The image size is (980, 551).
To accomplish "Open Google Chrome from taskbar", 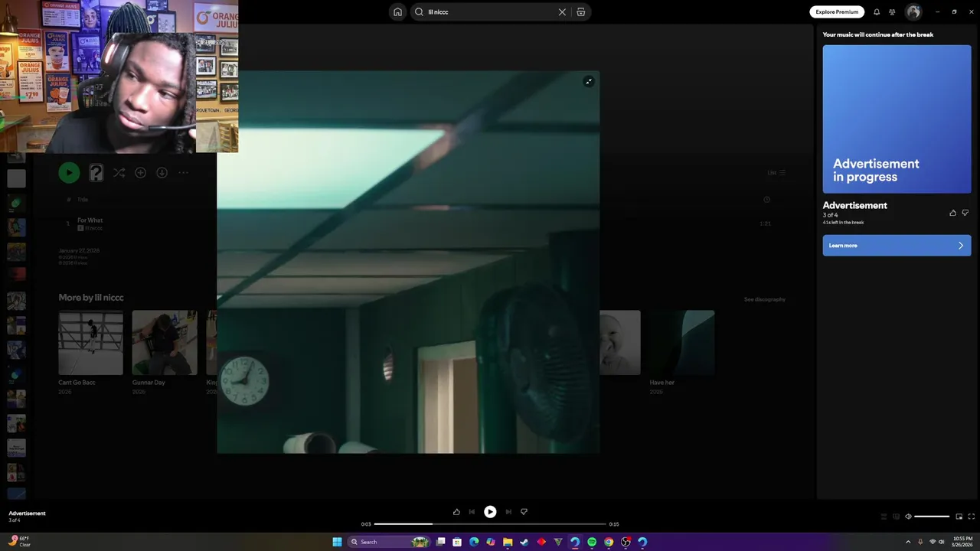I will pos(609,542).
